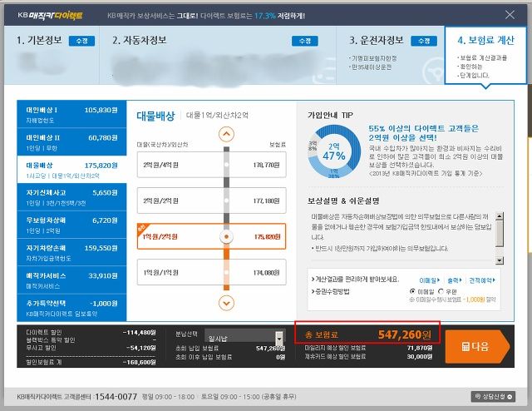This screenshot has width=532, height=411.
Task: Click the KB매직카다이렉트 logo
Action: (x=50, y=15)
